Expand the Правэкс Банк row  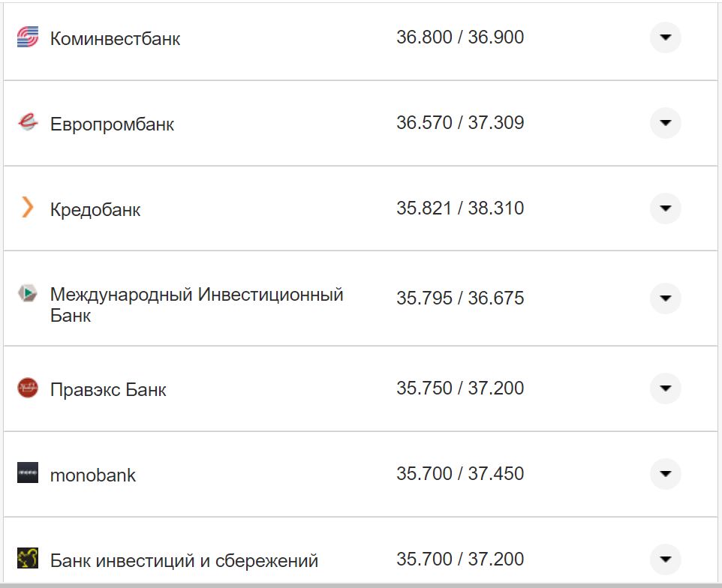click(x=665, y=388)
